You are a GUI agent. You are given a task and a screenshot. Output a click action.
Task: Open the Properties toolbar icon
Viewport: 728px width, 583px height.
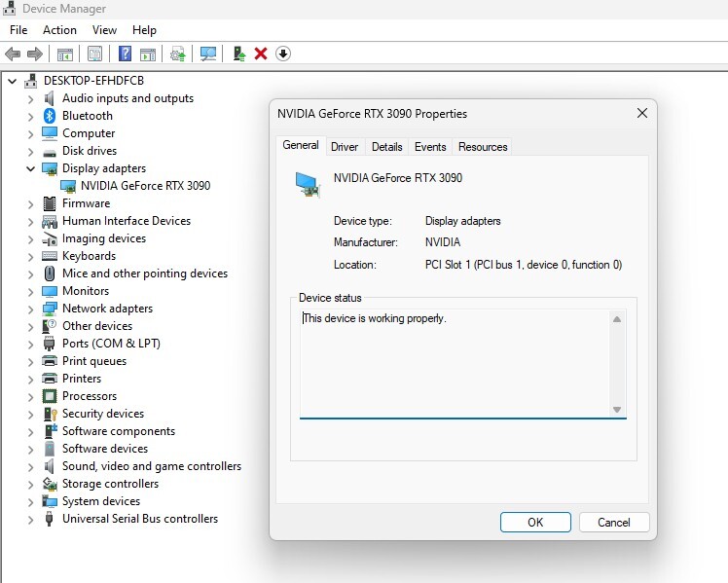click(x=94, y=54)
